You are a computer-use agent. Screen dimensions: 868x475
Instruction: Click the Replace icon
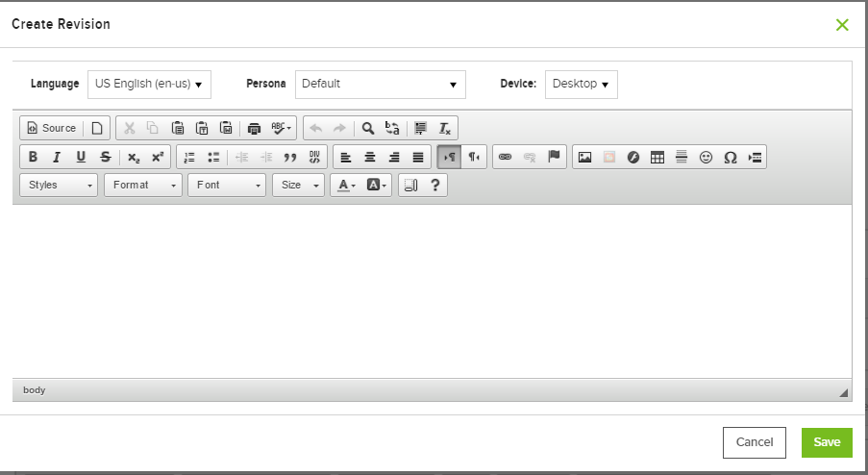point(392,128)
